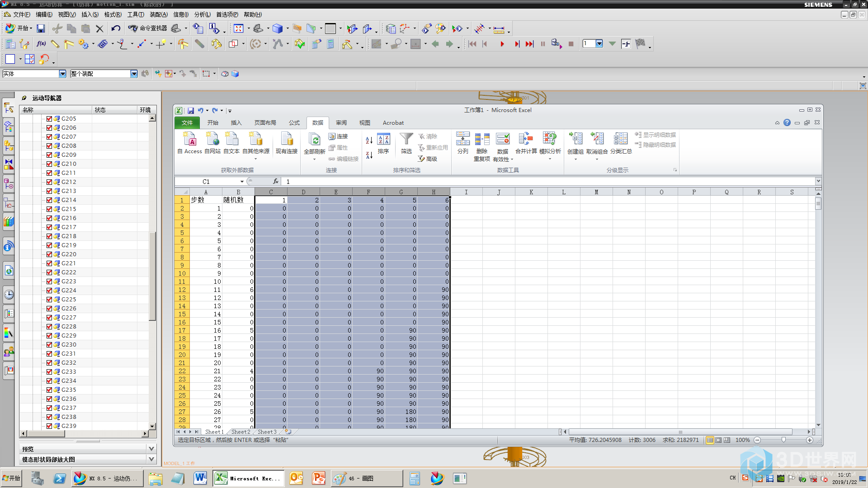Click Excel zoom out minus button

[x=757, y=440]
